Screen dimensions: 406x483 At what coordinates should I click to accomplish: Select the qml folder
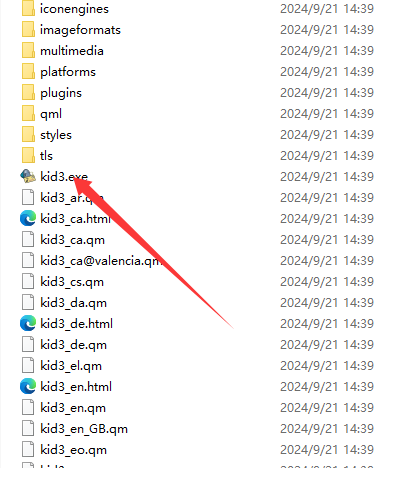pos(51,114)
